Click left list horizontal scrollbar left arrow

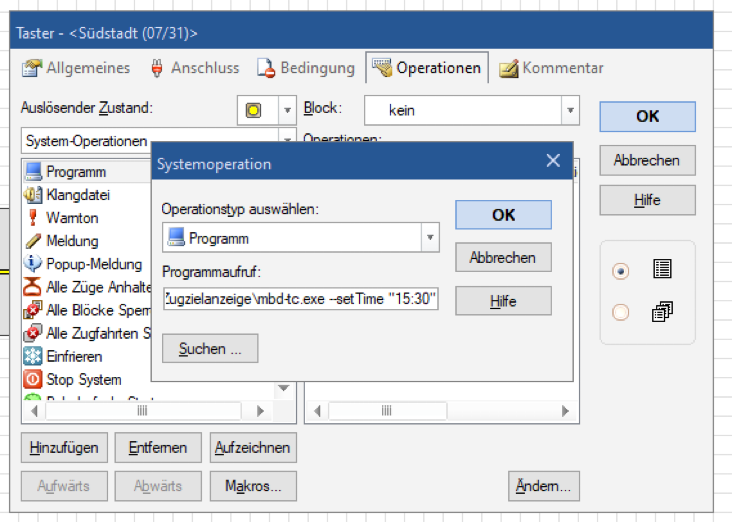pyautogui.click(x=34, y=411)
